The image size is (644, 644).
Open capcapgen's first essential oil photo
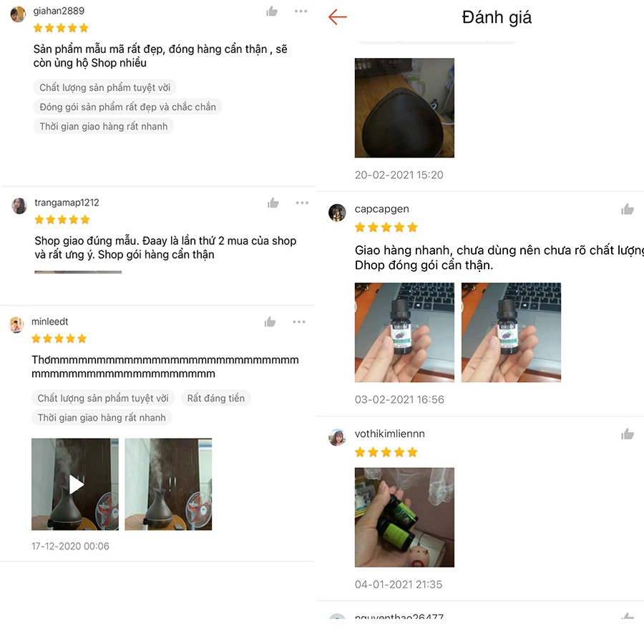click(x=404, y=332)
